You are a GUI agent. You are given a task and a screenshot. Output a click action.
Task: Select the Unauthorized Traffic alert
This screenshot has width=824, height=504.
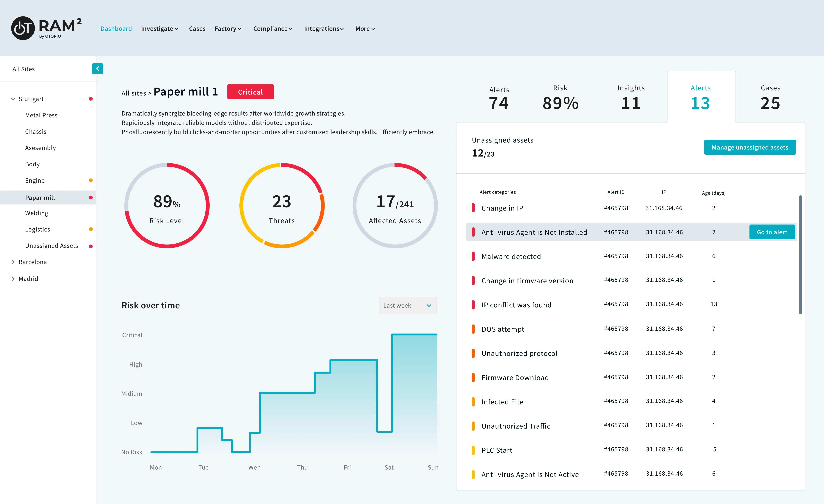[x=631, y=426]
